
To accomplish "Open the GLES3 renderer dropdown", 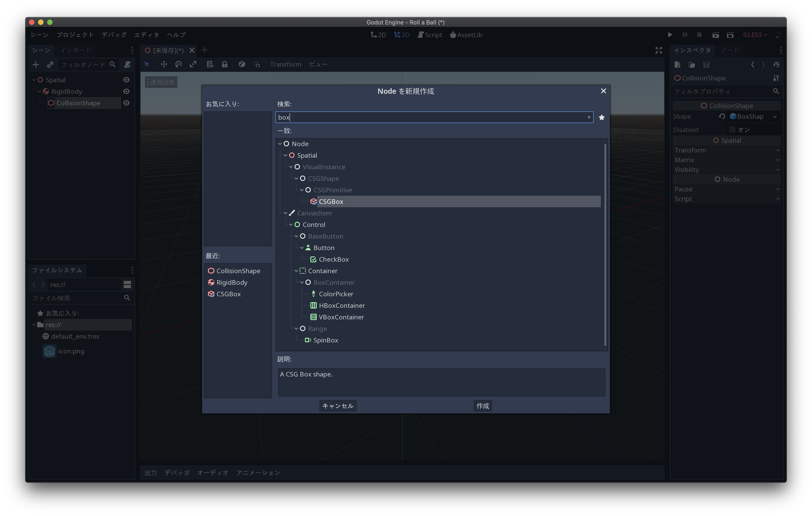I will (x=755, y=35).
